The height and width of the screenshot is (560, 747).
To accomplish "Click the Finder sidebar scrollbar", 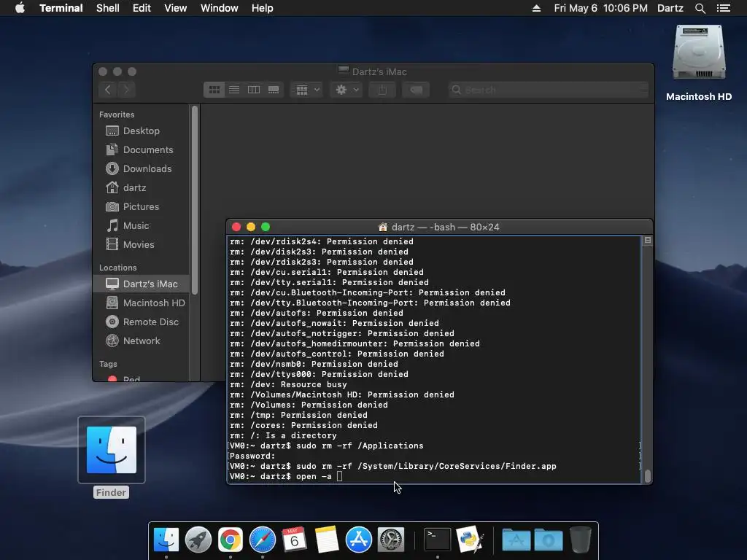I will pyautogui.click(x=194, y=200).
